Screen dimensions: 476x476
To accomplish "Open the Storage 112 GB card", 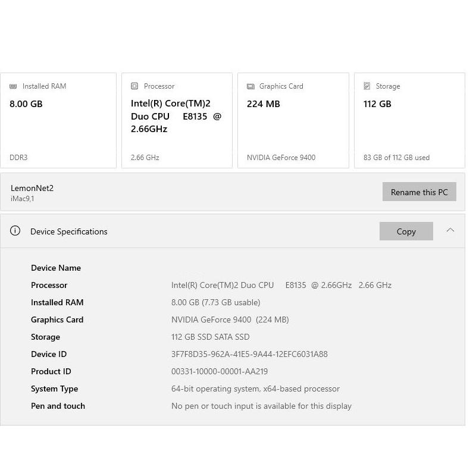I will (409, 120).
